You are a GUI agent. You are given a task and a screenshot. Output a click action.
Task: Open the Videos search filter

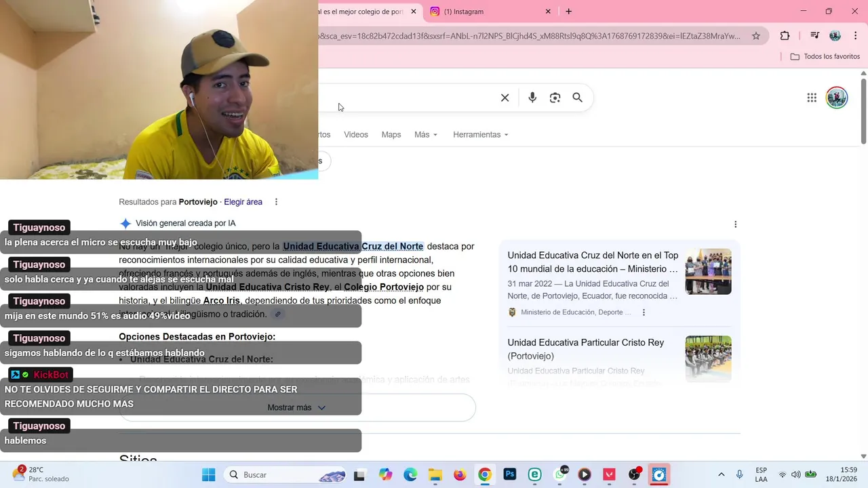(x=356, y=135)
